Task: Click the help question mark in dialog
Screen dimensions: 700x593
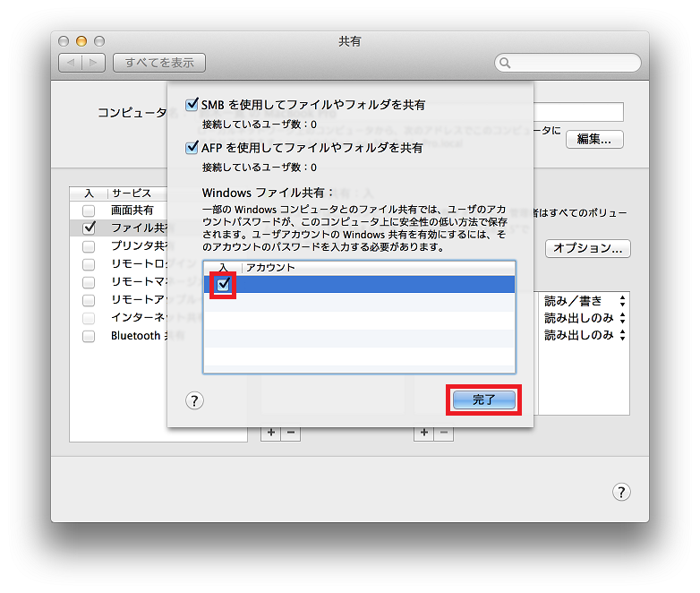Action: tap(195, 401)
